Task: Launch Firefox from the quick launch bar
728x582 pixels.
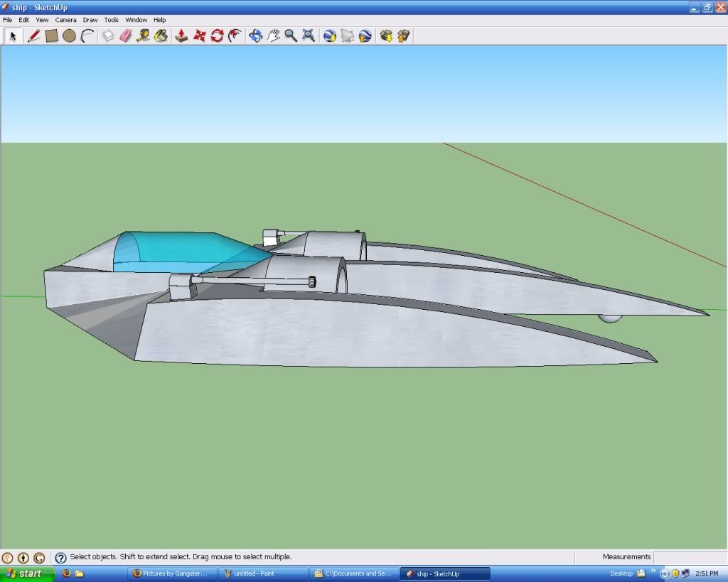Action: (66, 573)
